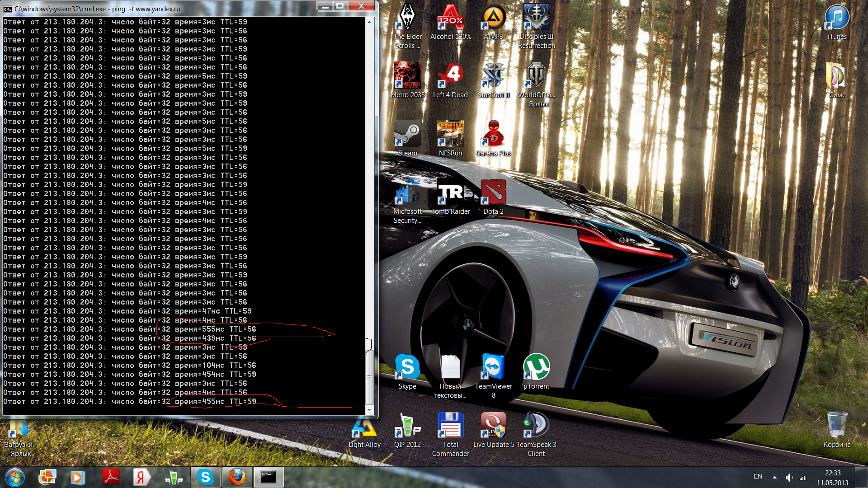Open the volume speaker tray icon
The height and width of the screenshot is (488, 868).
click(x=789, y=477)
